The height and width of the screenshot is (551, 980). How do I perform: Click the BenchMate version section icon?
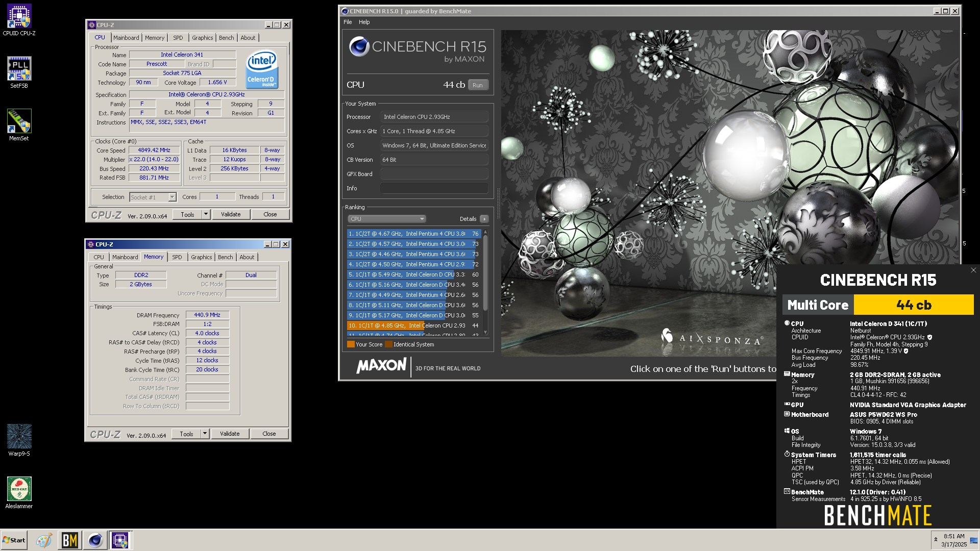[x=787, y=492]
